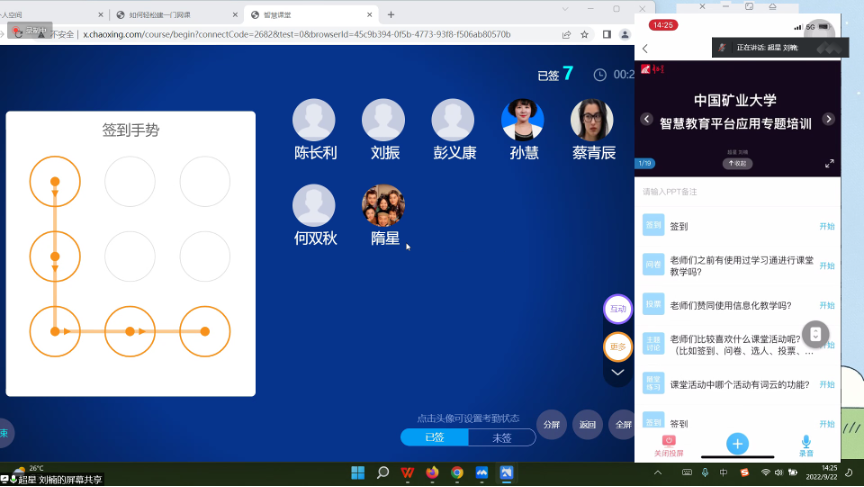Tap the blue plus add button

737,443
